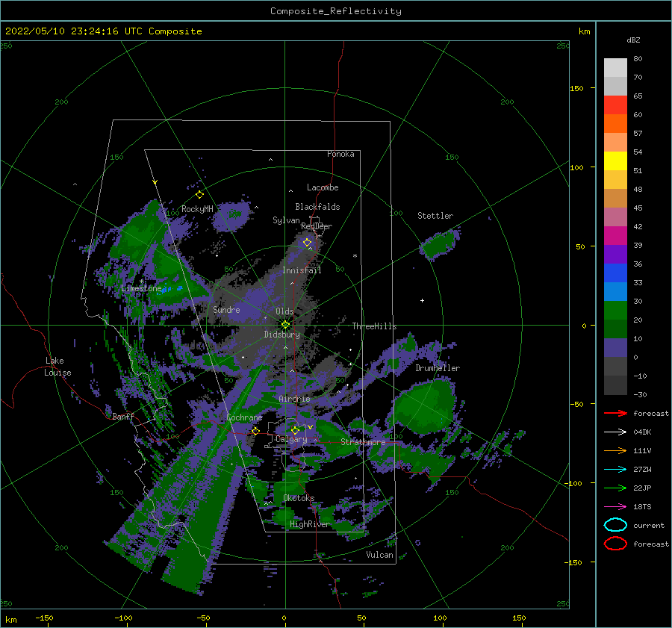Screen dimensions: 672x628
Task: Click the yellow 51 dBZ color swatch
Action: (615, 161)
